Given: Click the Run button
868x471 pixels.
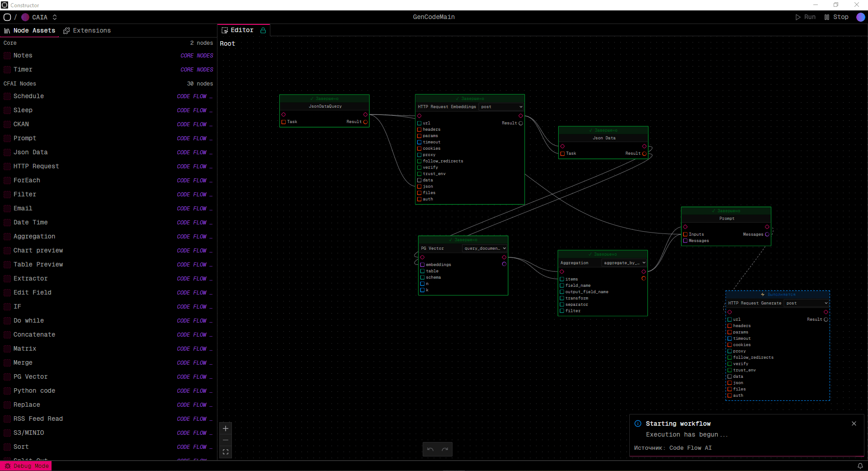Looking at the screenshot, I should coord(805,17).
